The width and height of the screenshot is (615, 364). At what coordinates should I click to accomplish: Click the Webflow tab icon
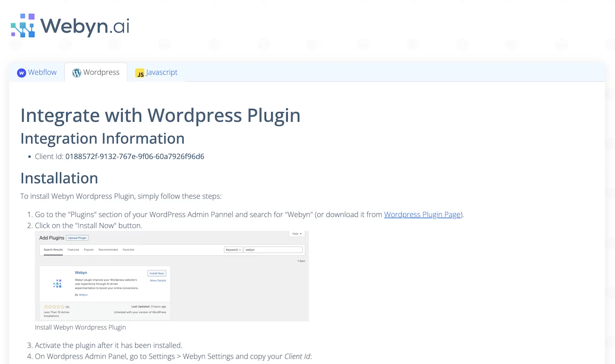tap(21, 73)
